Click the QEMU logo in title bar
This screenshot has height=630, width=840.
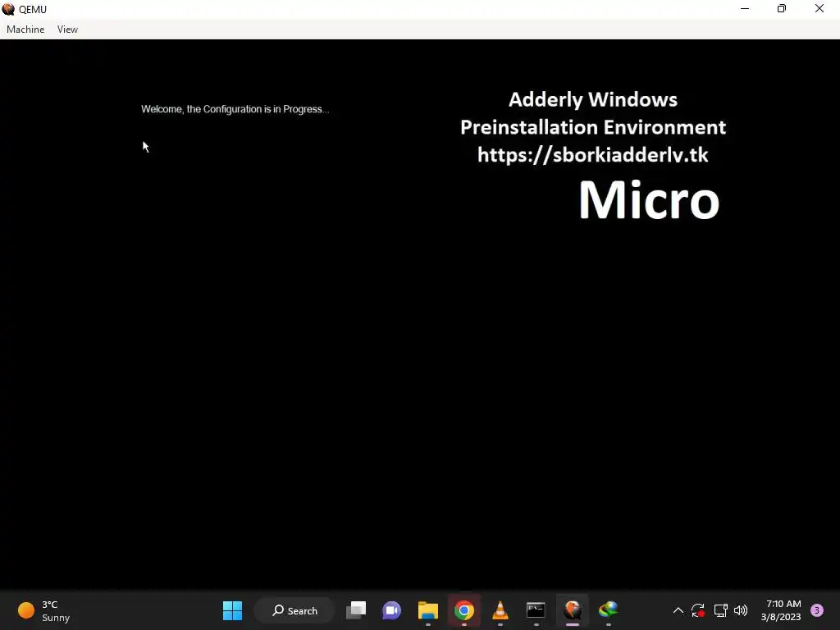[8, 9]
